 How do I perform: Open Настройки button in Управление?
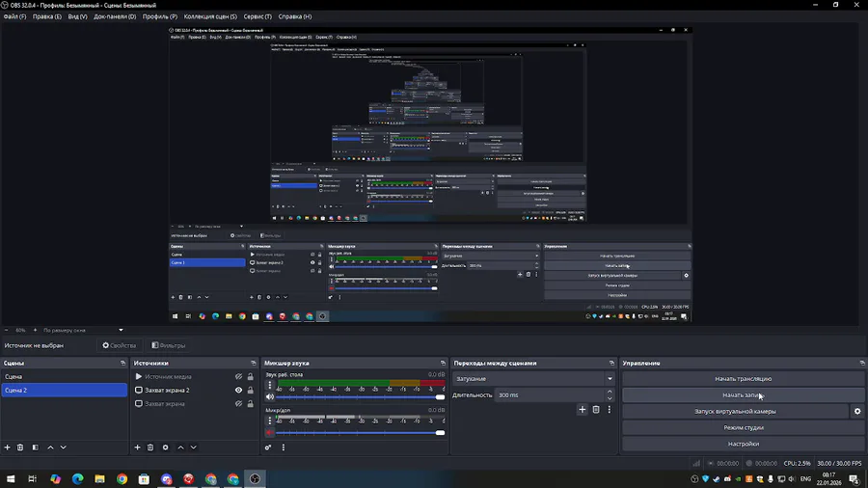point(743,444)
